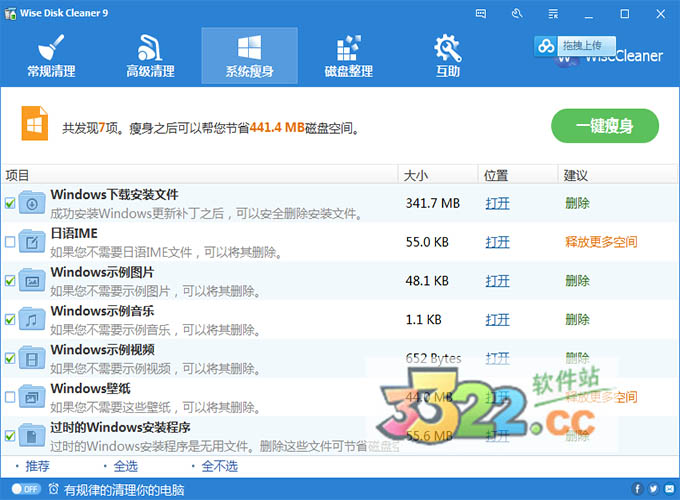Open the 磁盘整理 disk defrag tab
This screenshot has width=680, height=500.
[x=349, y=56]
